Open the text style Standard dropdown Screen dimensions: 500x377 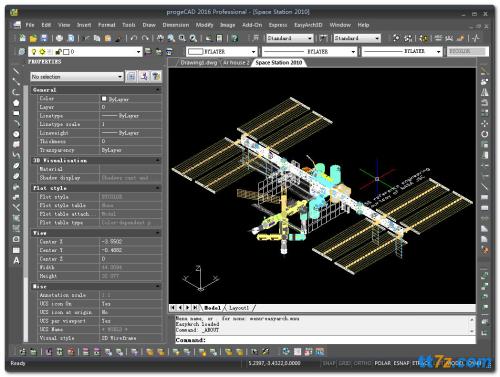pyautogui.click(x=310, y=38)
